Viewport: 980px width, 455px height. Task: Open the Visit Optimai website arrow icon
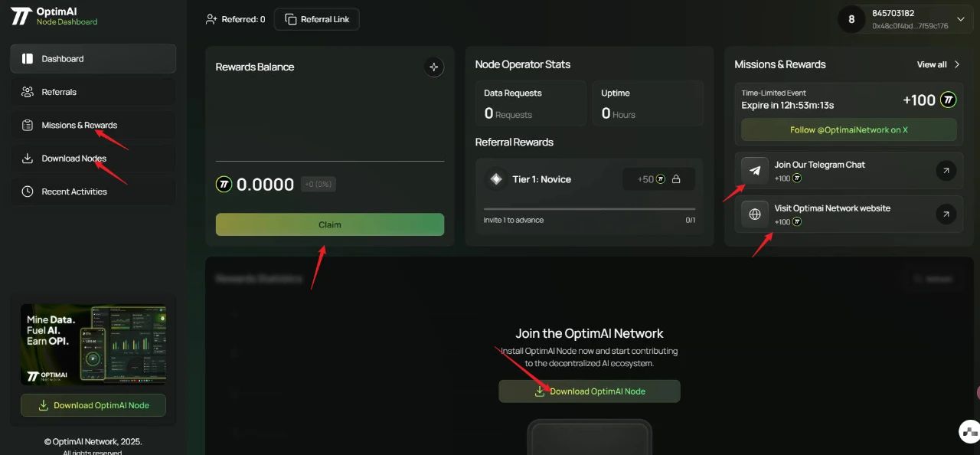[x=946, y=214]
